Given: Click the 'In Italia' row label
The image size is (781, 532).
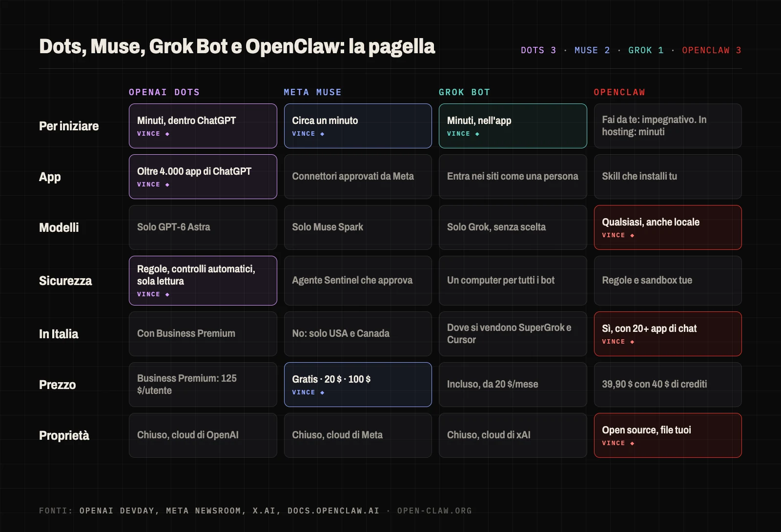Looking at the screenshot, I should (59, 334).
